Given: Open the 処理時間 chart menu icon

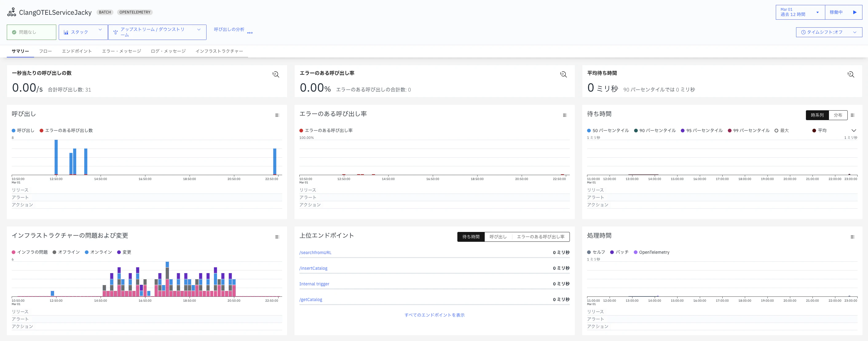Looking at the screenshot, I should tap(853, 237).
